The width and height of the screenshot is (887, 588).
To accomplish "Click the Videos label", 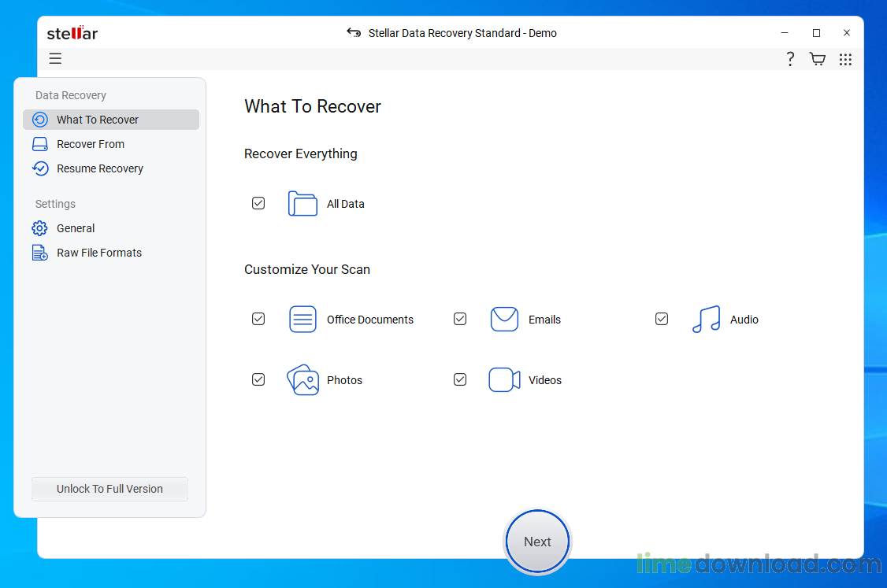I will point(545,380).
